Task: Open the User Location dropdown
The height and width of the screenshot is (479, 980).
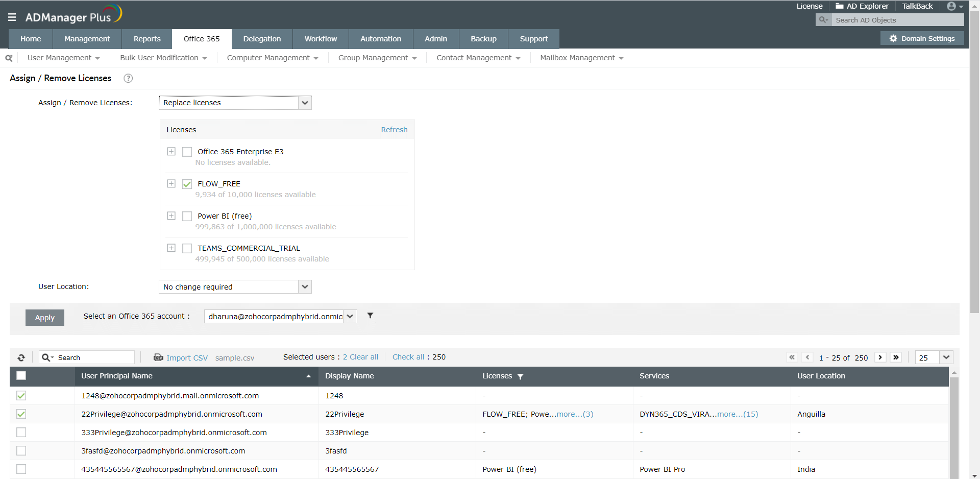Action: [235, 287]
